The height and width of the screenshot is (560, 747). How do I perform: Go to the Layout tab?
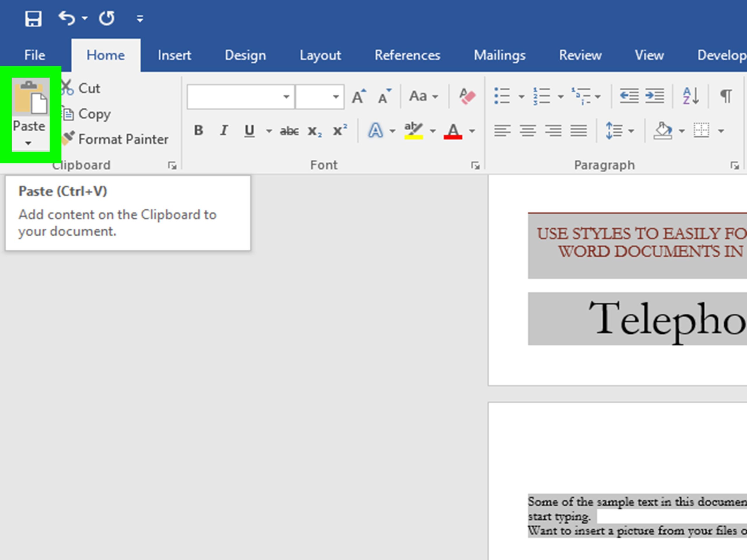pos(320,55)
